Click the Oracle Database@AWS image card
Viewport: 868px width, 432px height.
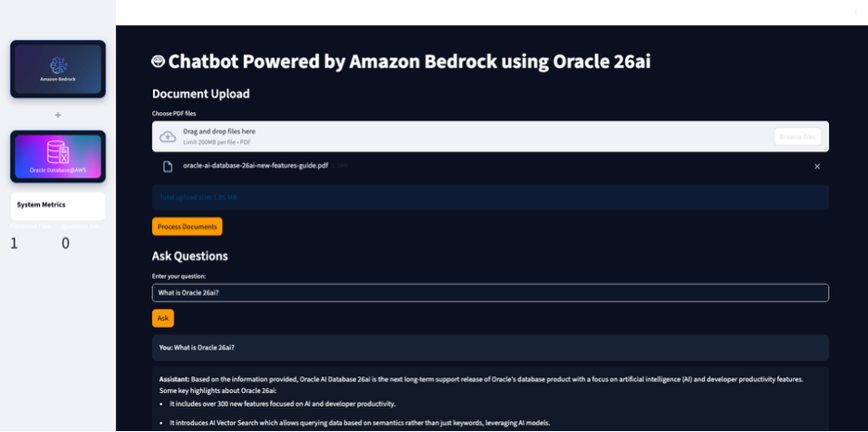(x=57, y=157)
